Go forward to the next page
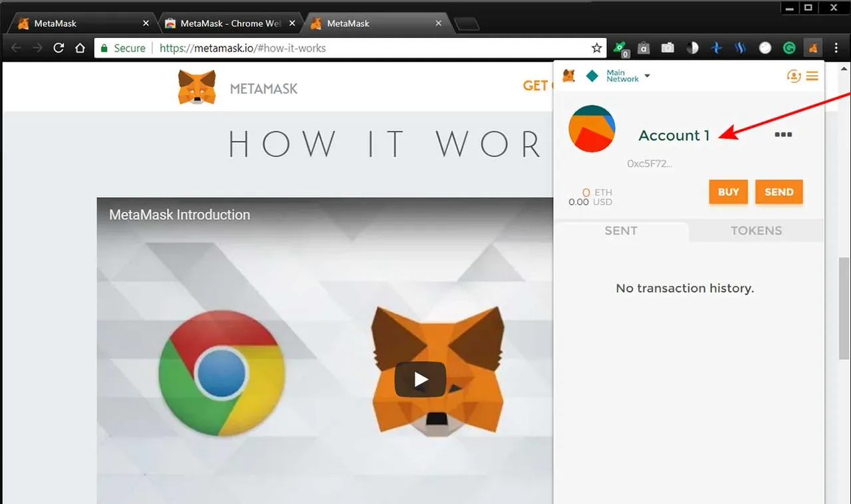This screenshot has height=504, width=851. pyautogui.click(x=37, y=48)
